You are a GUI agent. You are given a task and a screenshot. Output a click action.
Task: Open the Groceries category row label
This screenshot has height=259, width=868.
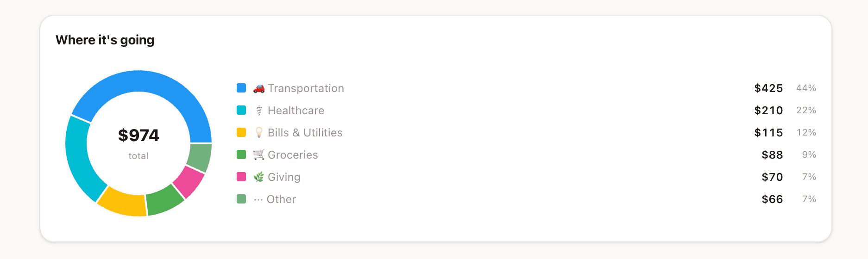(293, 155)
